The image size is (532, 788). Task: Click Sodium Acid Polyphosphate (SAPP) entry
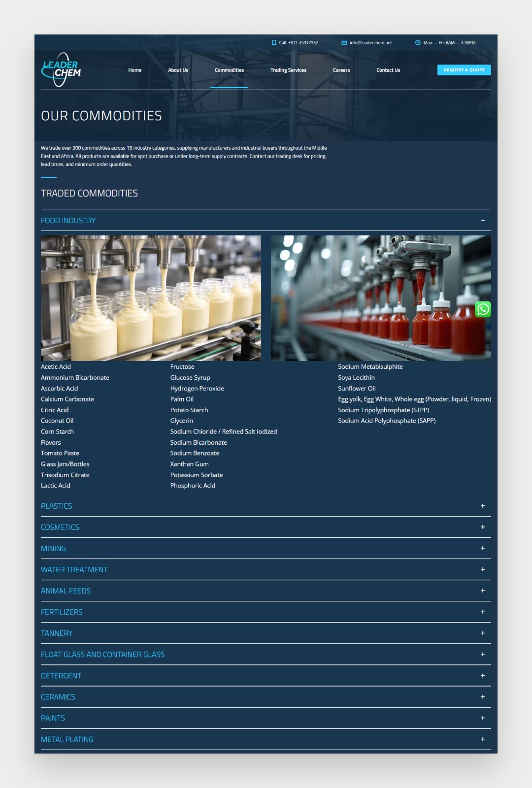[x=387, y=421]
